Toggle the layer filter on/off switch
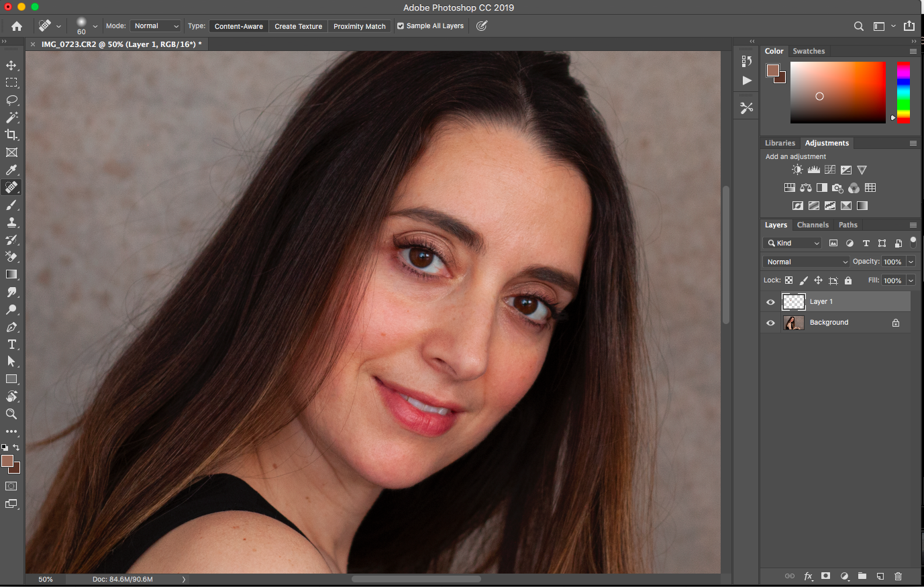Image resolution: width=924 pixels, height=587 pixels. [913, 242]
